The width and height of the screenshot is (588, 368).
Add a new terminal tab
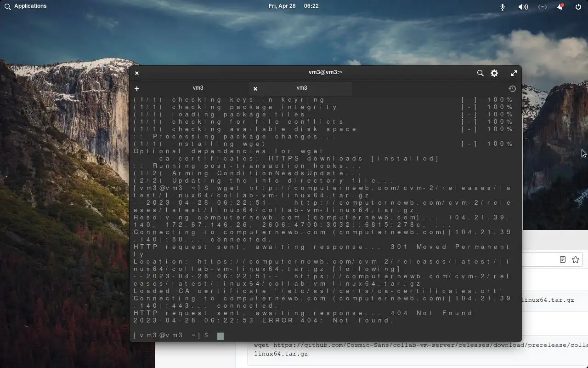pyautogui.click(x=137, y=88)
